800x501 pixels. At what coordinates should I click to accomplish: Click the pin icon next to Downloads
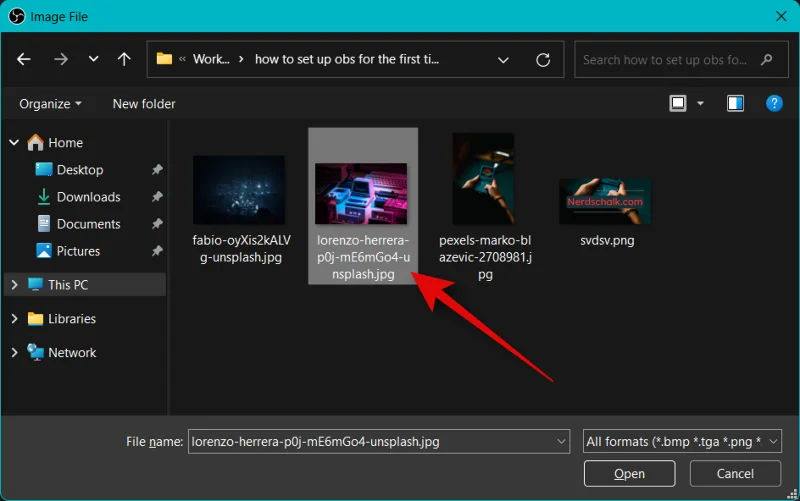[157, 196]
